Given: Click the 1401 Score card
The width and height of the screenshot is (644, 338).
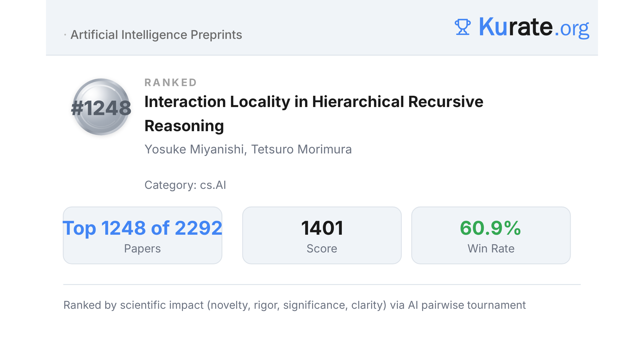Looking at the screenshot, I should point(322,235).
